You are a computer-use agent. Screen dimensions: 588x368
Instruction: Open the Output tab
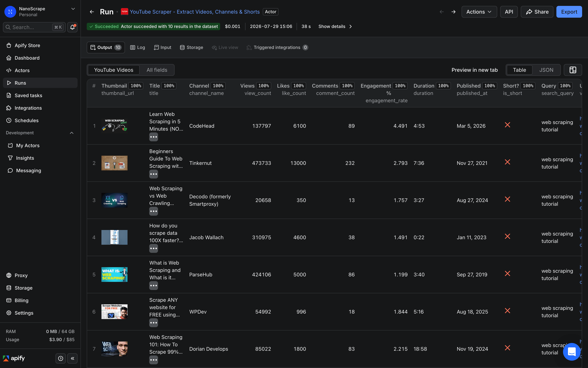[106, 47]
